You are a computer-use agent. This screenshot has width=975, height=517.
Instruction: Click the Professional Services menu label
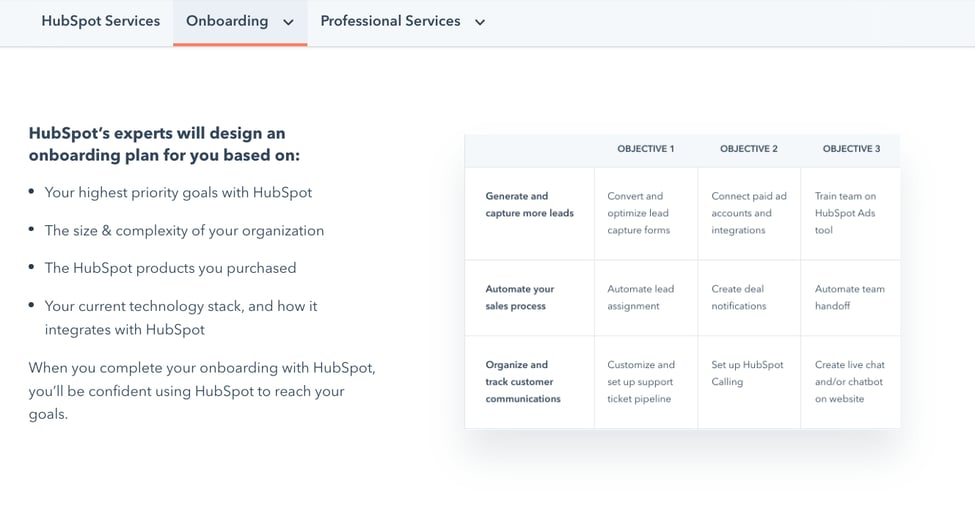[x=390, y=21]
